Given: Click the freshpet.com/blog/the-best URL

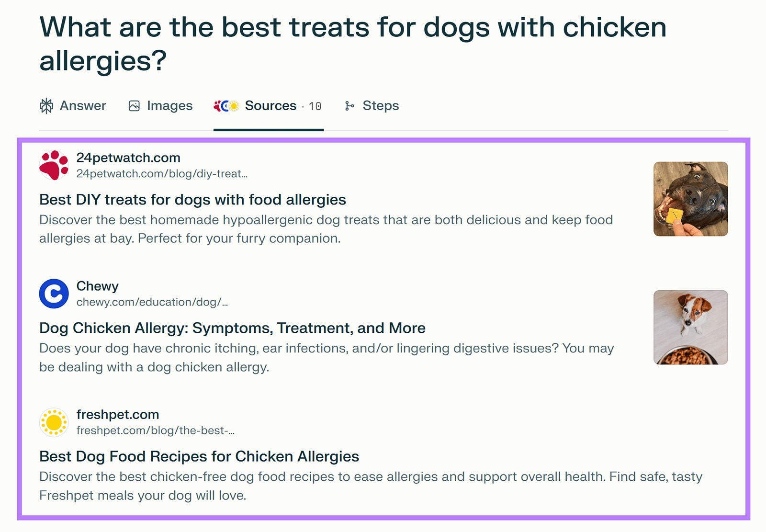Looking at the screenshot, I should tap(156, 430).
